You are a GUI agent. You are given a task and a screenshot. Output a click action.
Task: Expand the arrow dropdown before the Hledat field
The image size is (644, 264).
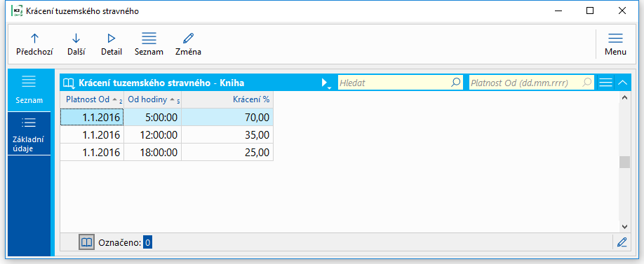coord(326,83)
